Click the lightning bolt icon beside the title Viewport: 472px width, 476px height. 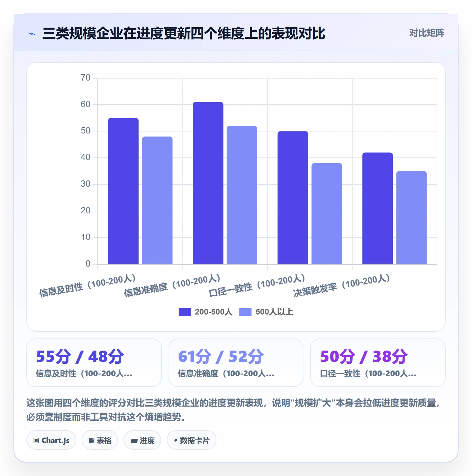click(32, 34)
